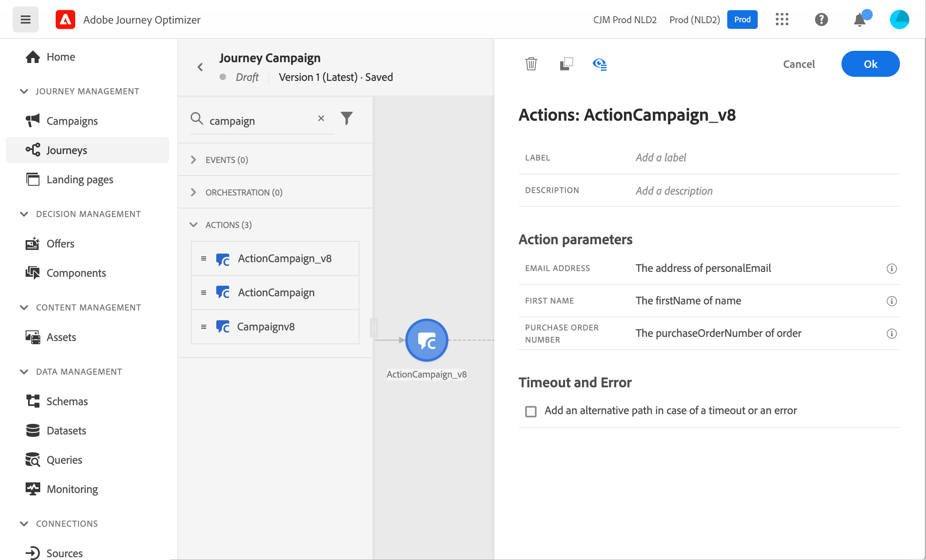
Task: Open the app switcher grid icon
Action: 782,20
